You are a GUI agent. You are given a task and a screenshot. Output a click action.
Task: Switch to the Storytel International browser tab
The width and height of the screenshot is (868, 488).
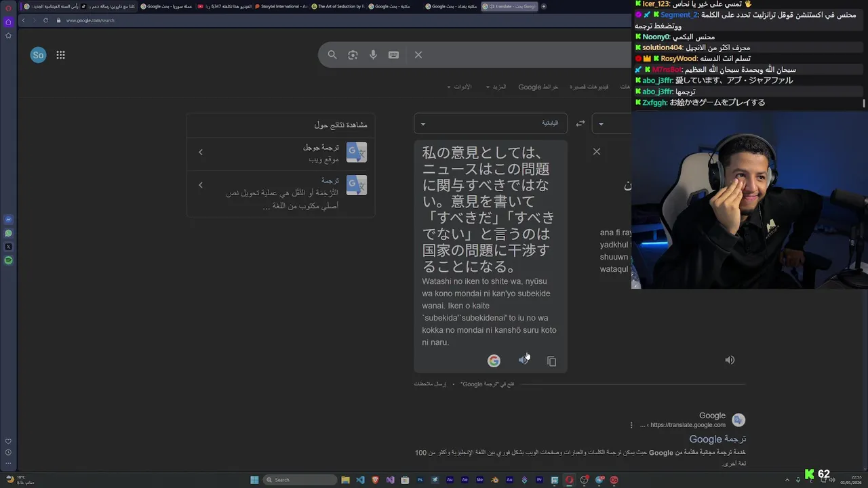click(281, 6)
